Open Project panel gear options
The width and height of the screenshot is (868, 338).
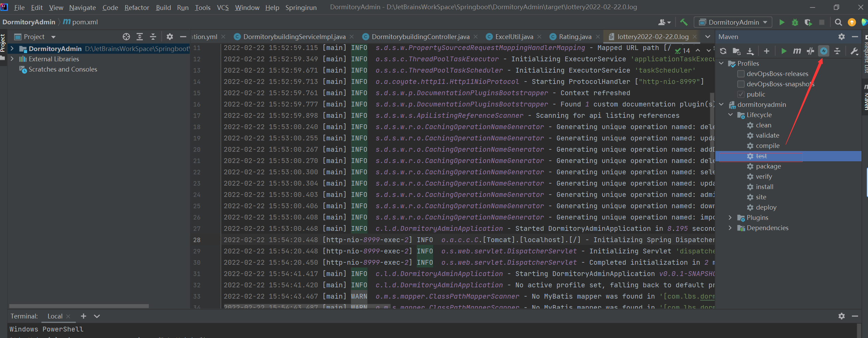click(170, 37)
